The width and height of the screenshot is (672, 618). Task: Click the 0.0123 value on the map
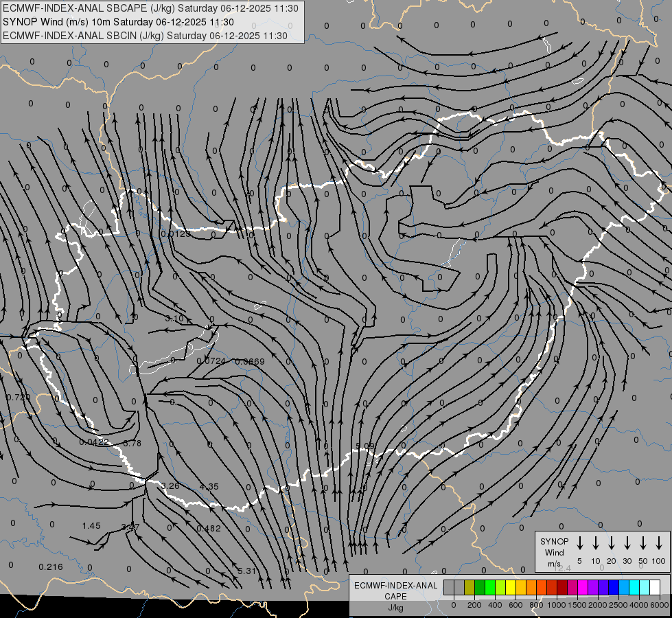[175, 233]
